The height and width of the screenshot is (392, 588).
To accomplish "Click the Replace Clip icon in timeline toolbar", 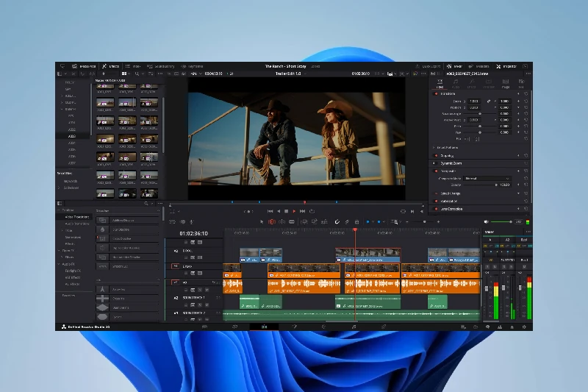I will tap(324, 221).
